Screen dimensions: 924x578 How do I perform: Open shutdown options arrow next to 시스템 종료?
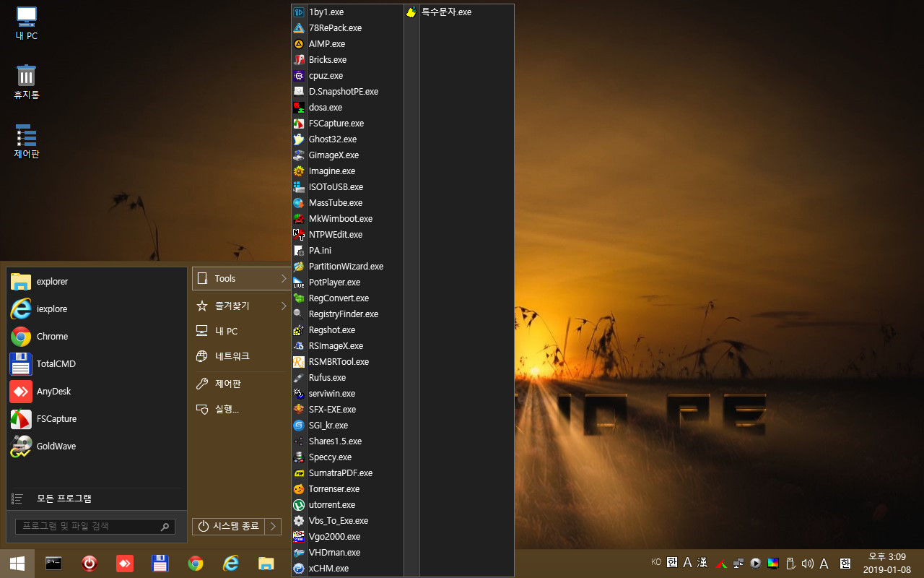273,527
